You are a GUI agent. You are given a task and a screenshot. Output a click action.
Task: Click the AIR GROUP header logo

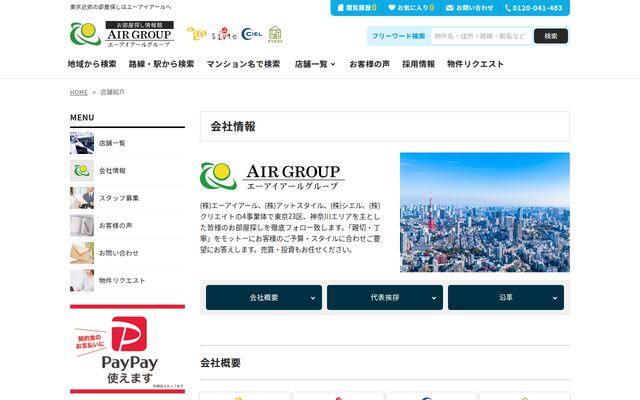click(122, 34)
